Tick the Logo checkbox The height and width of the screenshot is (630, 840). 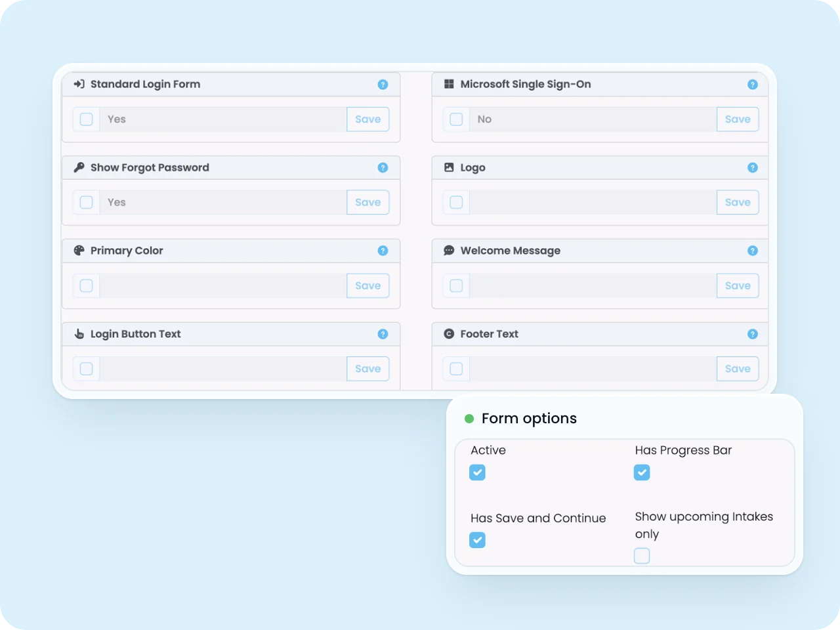[x=456, y=202]
